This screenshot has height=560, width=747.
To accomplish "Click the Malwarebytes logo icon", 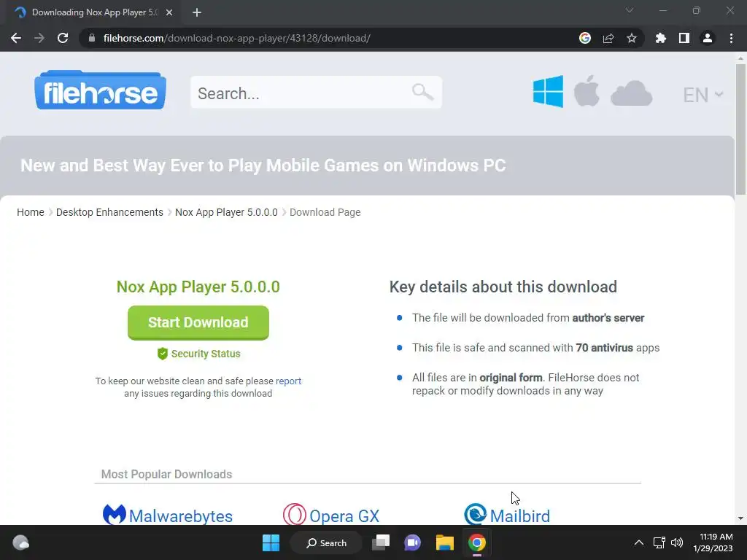I will 115,515.
